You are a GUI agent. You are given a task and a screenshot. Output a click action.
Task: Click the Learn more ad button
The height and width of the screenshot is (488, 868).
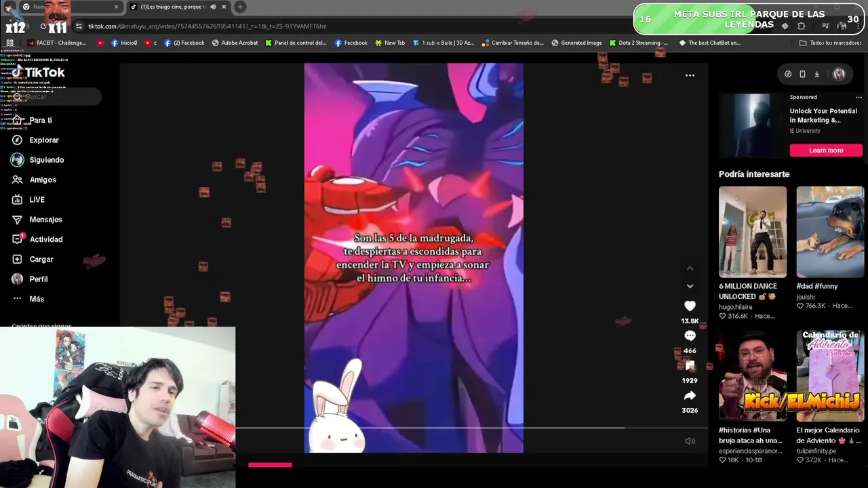(x=826, y=150)
